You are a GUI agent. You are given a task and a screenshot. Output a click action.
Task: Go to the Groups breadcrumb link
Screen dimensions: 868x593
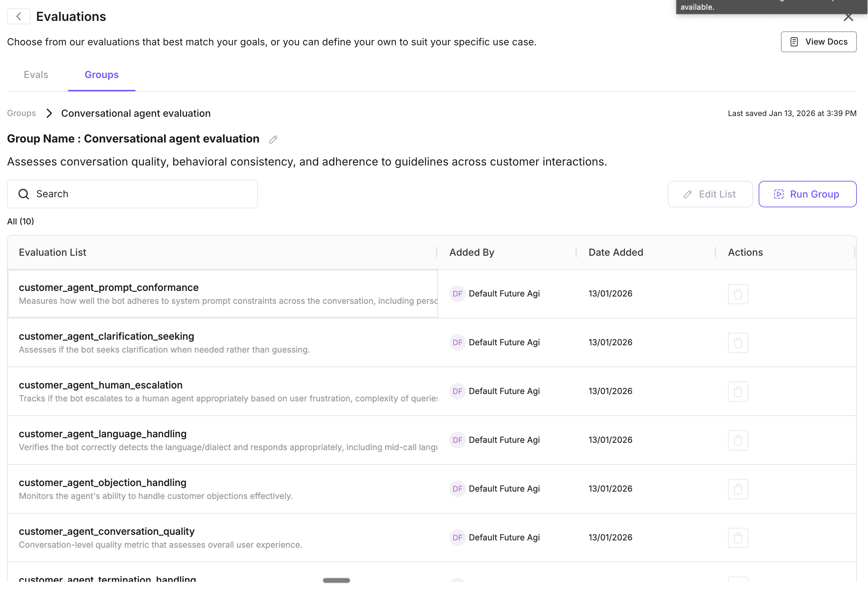21,113
